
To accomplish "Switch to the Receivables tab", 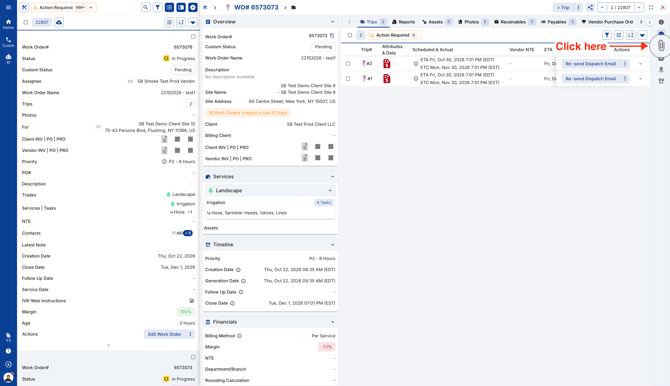I will 514,22.
